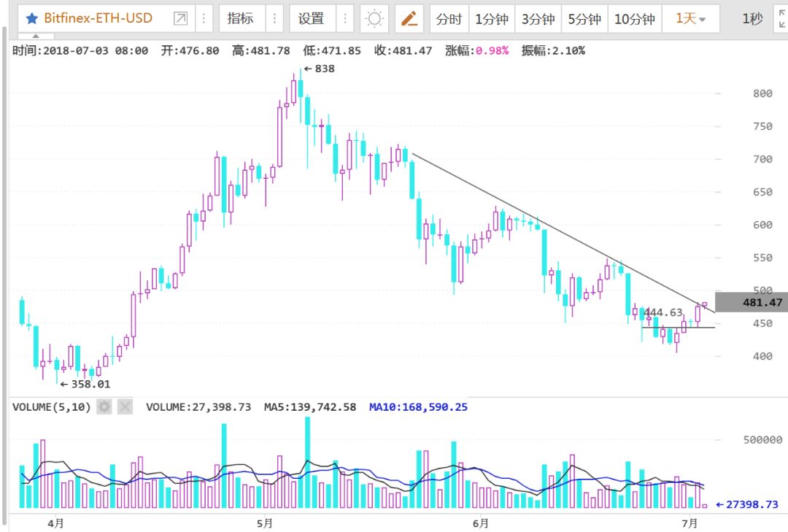Toggle light theme with the sun icon
Image resolution: width=788 pixels, height=532 pixels.
(x=374, y=18)
